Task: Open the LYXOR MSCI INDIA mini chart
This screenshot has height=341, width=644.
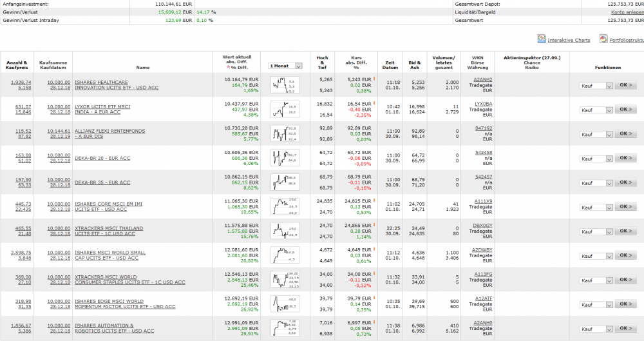Action: tap(285, 110)
